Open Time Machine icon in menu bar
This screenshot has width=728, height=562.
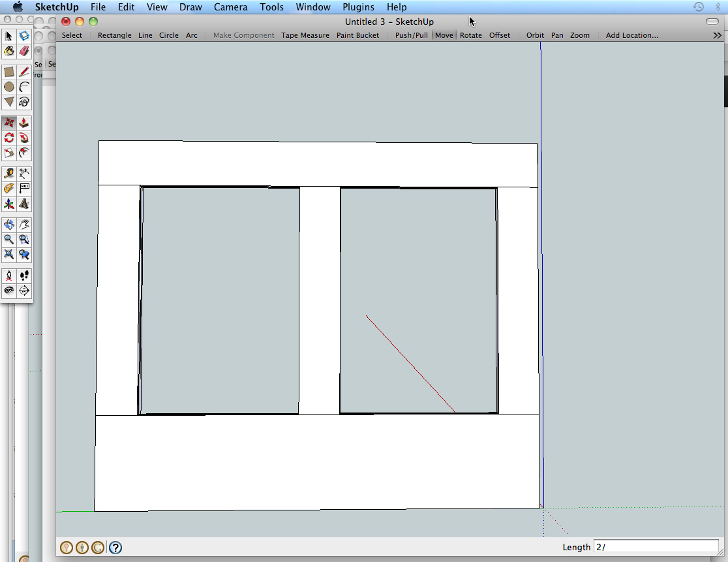click(699, 7)
